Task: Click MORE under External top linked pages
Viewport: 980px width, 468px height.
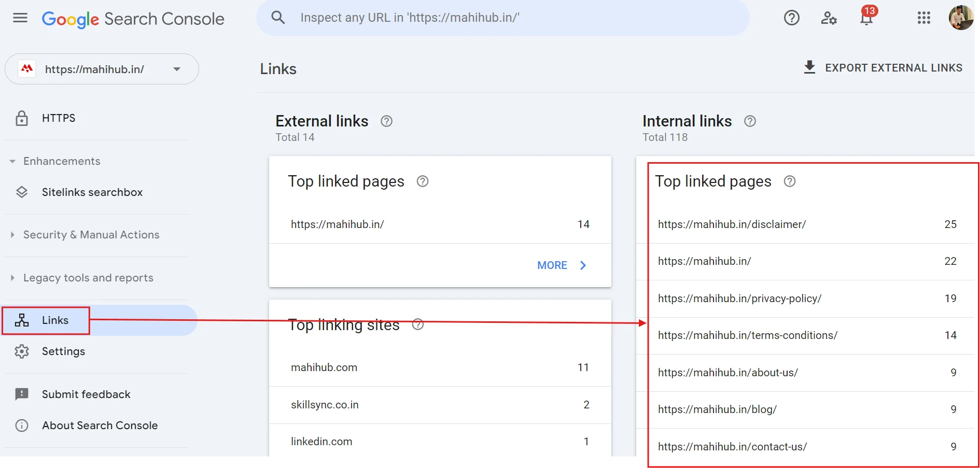Action: tap(561, 265)
